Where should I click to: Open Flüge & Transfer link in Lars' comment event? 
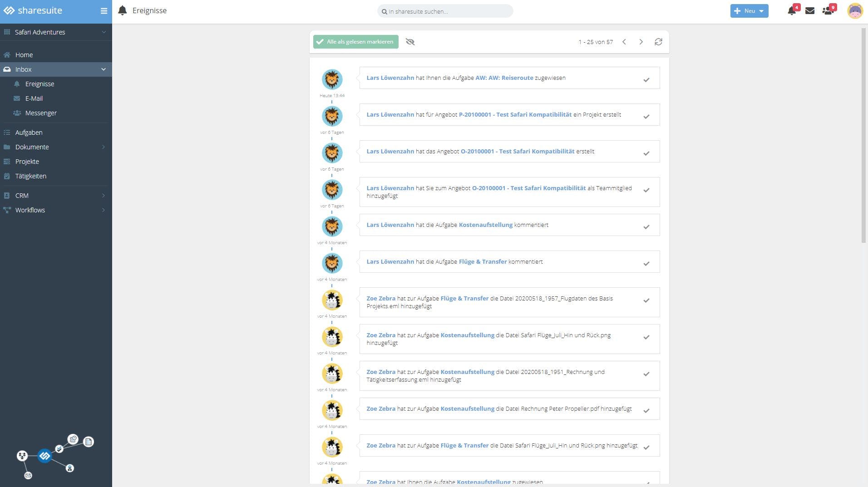pyautogui.click(x=483, y=262)
